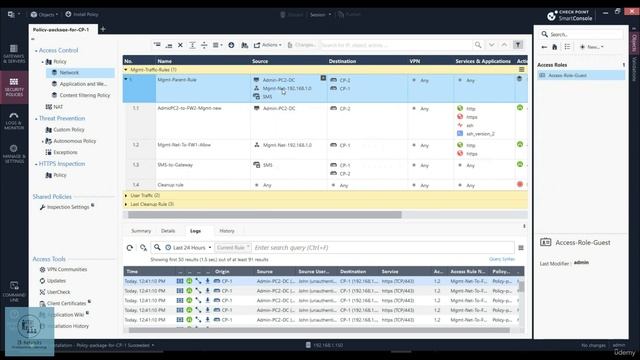The height and width of the screenshot is (360, 640).
Task: Click the rulebase search magnifier icon
Action: pos(478,45)
